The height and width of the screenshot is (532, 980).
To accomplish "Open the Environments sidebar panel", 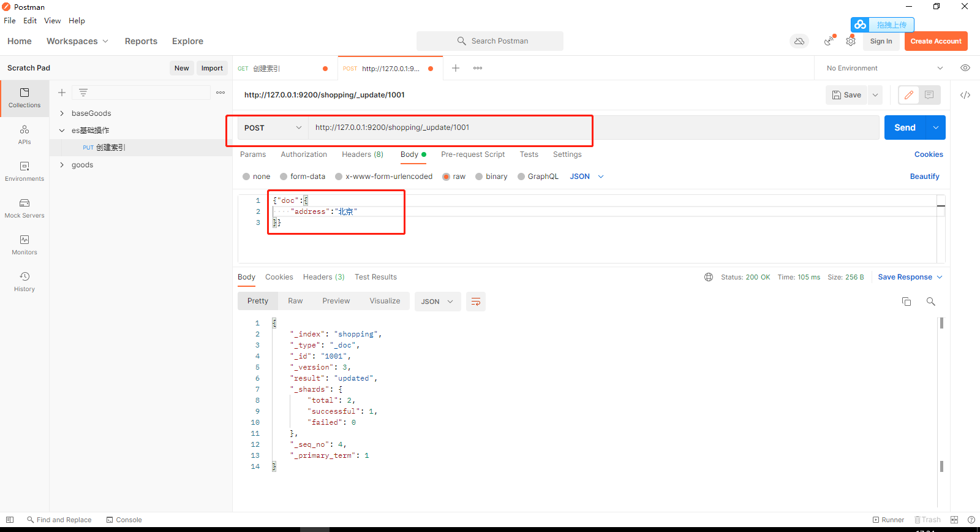I will click(24, 172).
